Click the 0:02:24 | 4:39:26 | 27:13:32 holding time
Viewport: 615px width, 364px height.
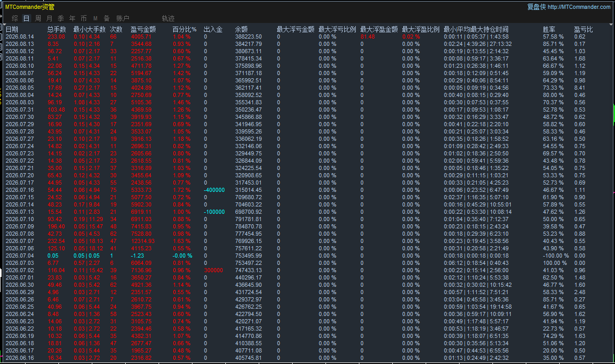478,44
